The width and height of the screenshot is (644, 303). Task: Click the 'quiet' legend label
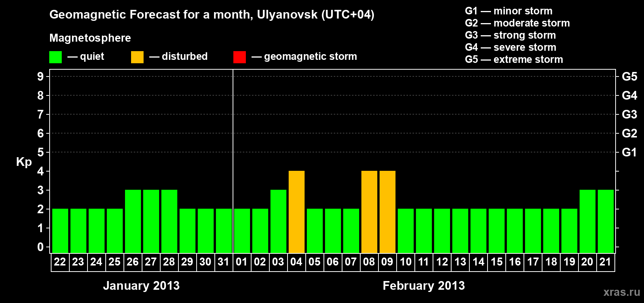coord(92,56)
